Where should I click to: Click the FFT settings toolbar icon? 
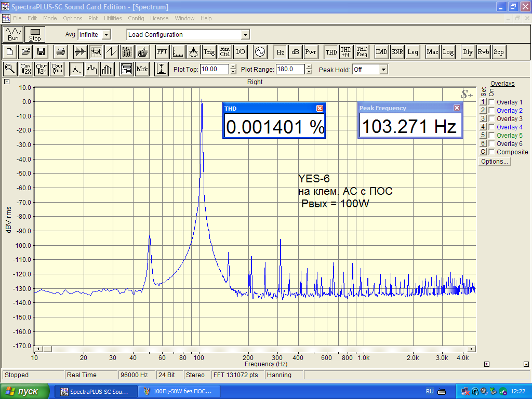click(x=162, y=52)
